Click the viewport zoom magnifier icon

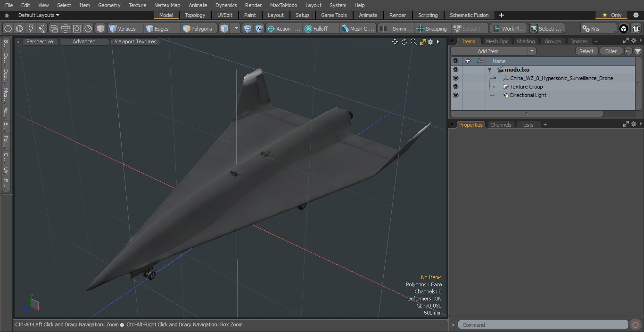413,42
